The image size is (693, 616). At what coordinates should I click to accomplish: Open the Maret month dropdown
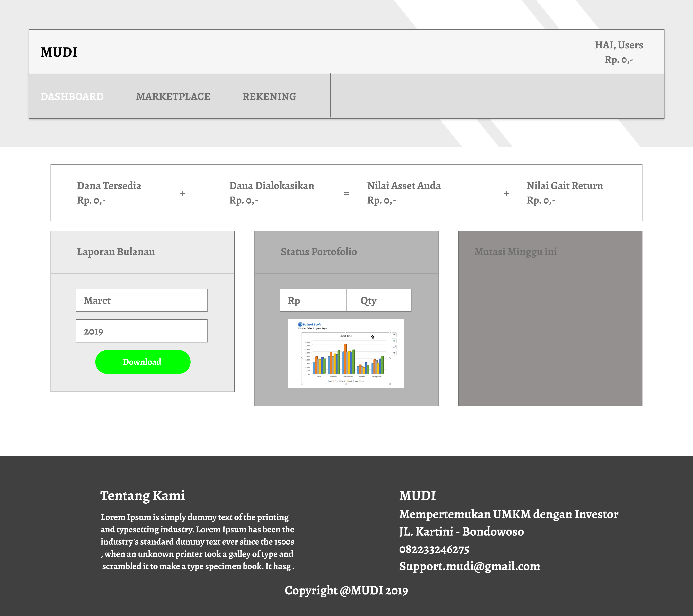coord(141,300)
